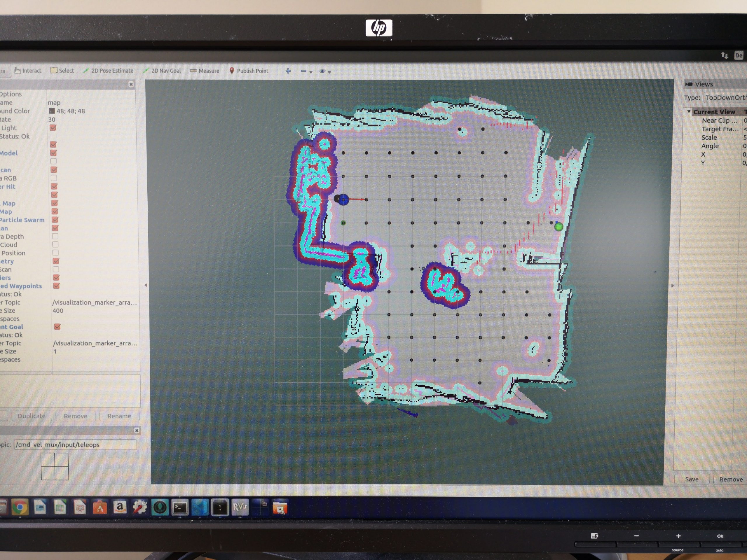
Task: Enable the Cloud display checkbox
Action: pos(55,244)
